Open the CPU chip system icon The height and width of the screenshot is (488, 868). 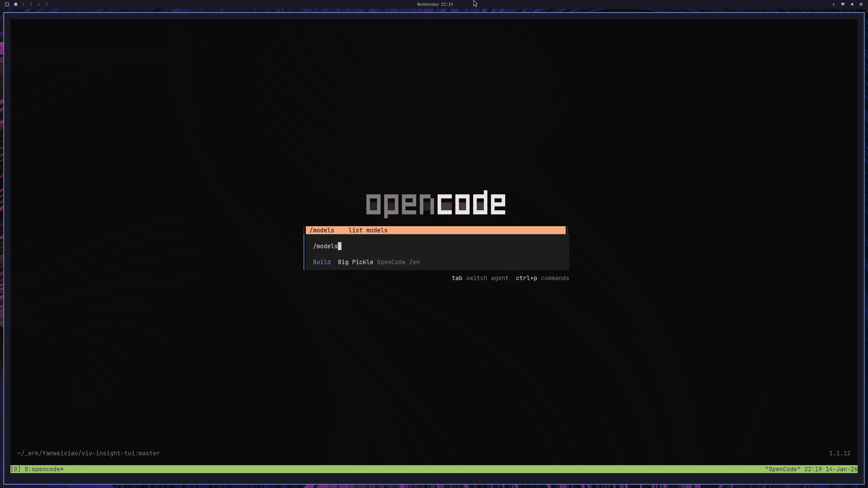coord(861,4)
